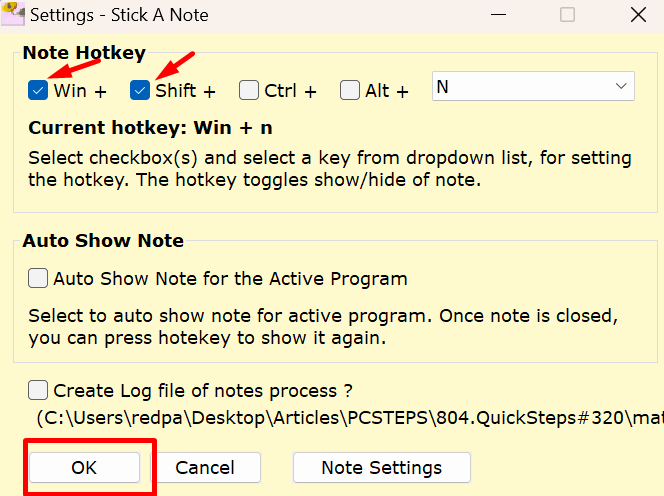Close the Settings - Stick A Note window
The width and height of the screenshot is (664, 496).
pyautogui.click(x=638, y=15)
